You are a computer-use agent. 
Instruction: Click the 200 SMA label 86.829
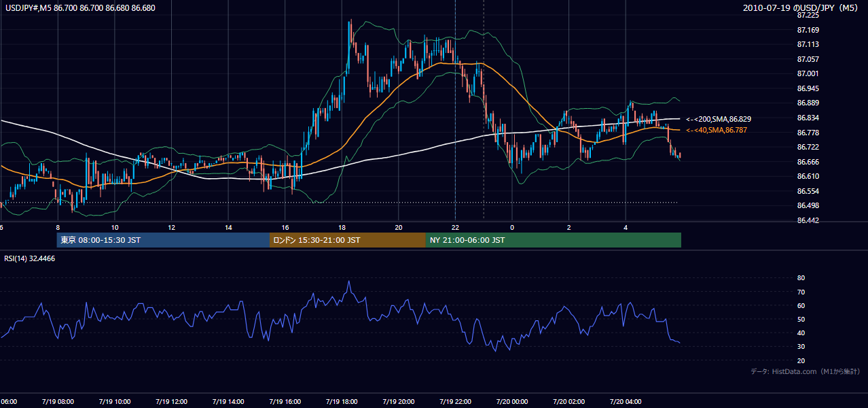pos(718,119)
